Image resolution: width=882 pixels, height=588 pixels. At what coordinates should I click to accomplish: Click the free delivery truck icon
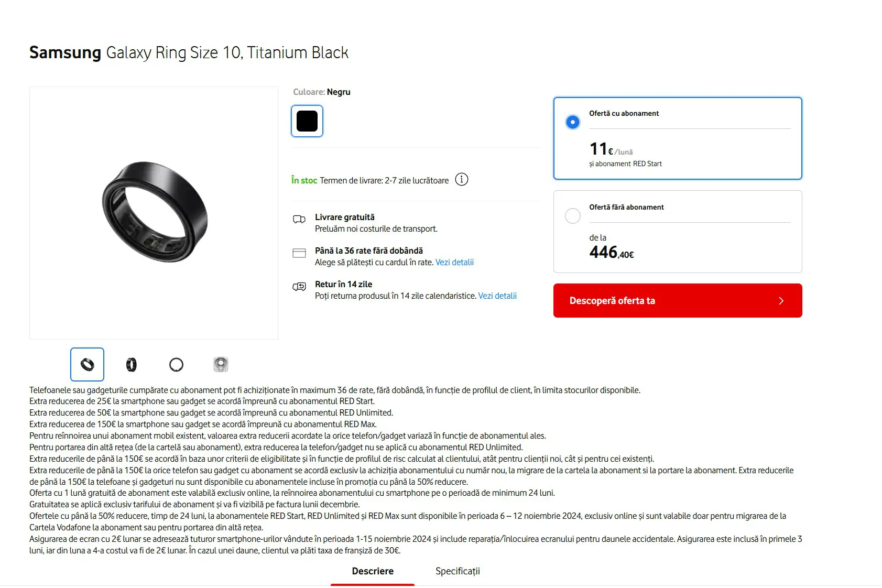(299, 220)
